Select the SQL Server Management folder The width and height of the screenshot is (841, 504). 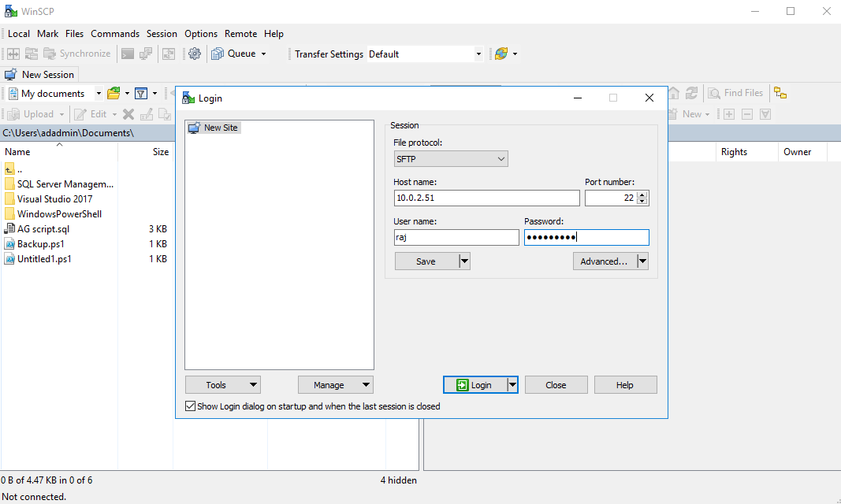[x=59, y=184]
